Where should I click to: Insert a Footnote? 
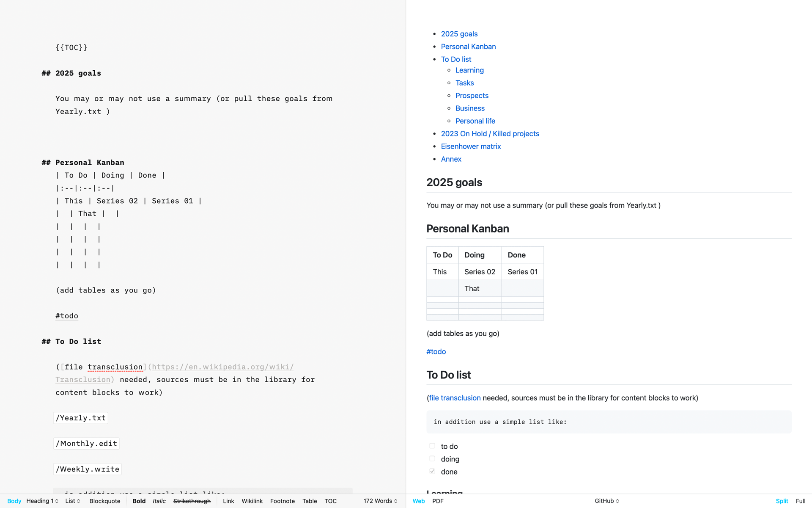tap(283, 501)
